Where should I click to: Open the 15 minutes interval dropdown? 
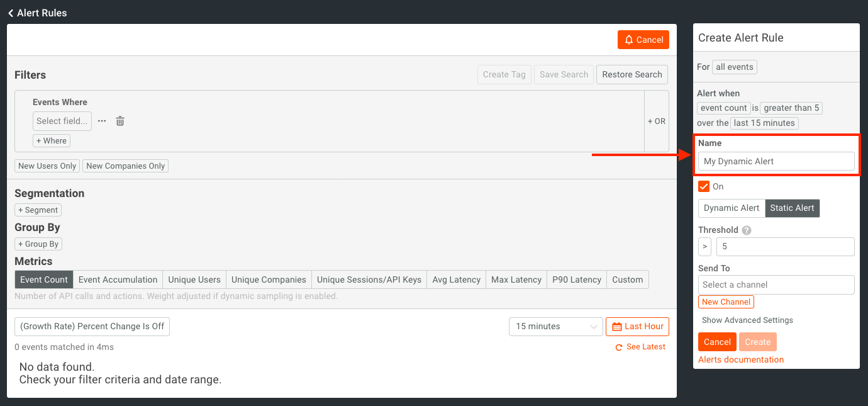pos(555,327)
